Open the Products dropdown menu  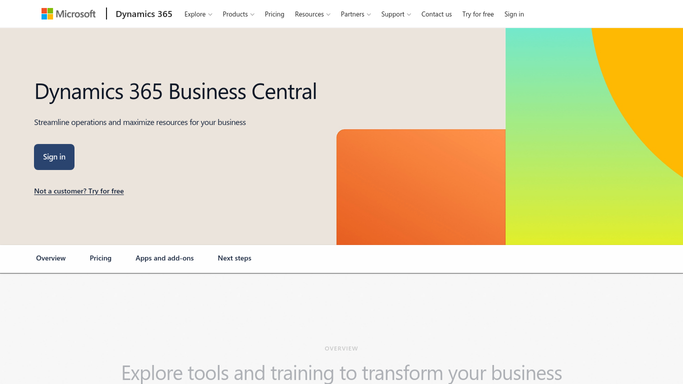point(238,14)
